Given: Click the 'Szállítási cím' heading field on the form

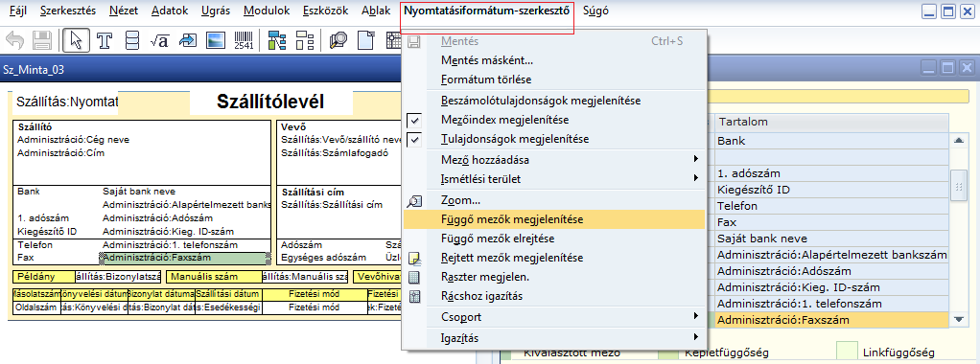Looking at the screenshot, I should point(313,193).
